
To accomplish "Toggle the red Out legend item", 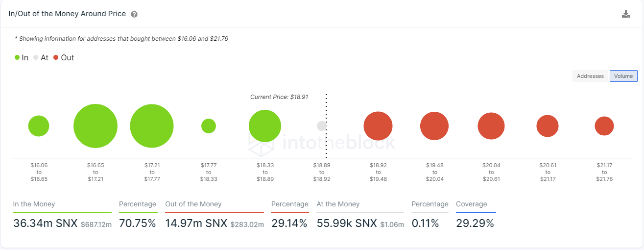I will point(64,57).
